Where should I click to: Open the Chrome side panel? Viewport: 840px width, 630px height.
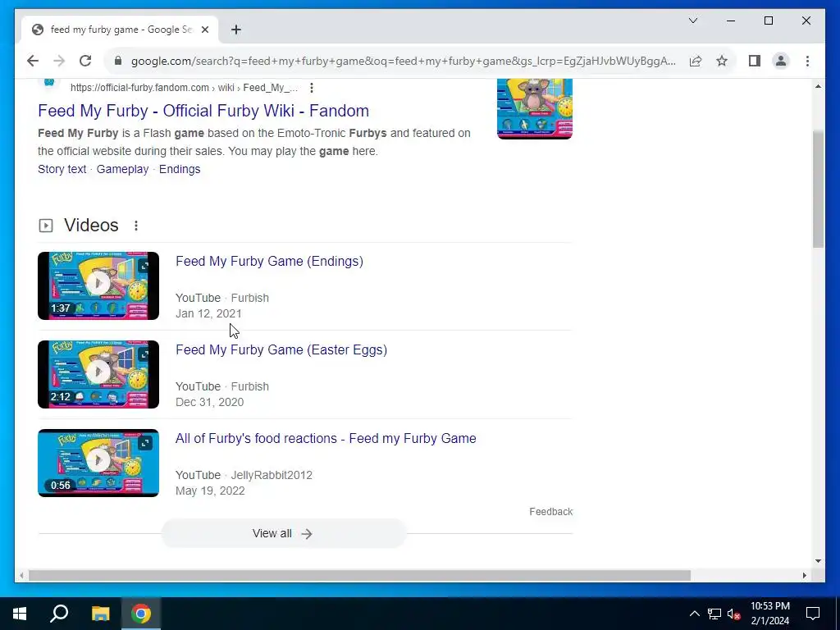755,61
